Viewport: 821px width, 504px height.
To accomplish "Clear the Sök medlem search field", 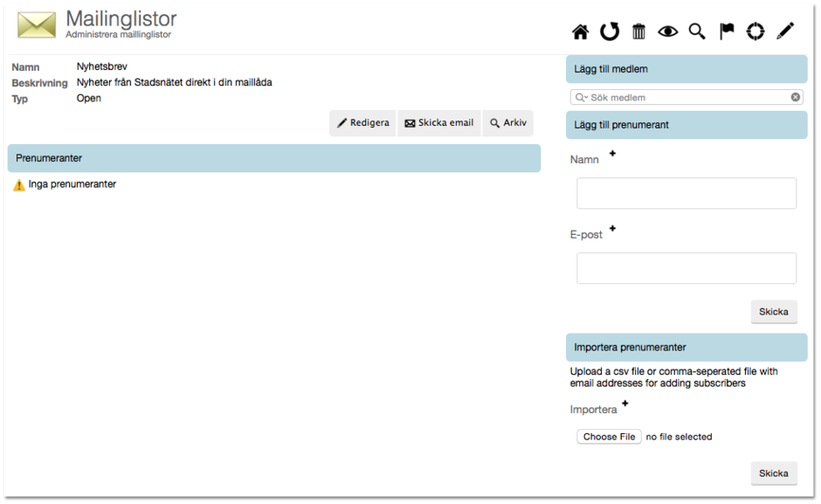I will point(796,97).
